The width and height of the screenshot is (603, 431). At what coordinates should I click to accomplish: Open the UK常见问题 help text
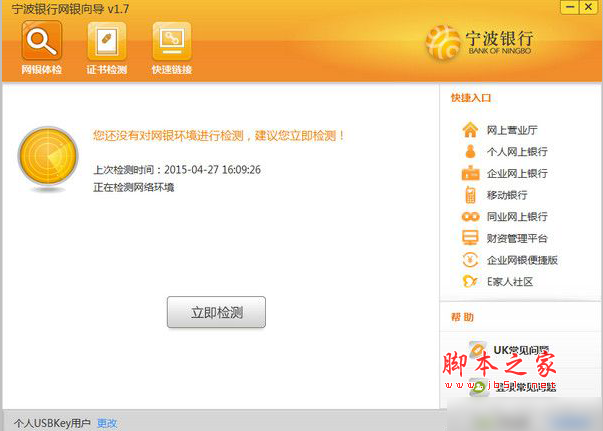521,349
